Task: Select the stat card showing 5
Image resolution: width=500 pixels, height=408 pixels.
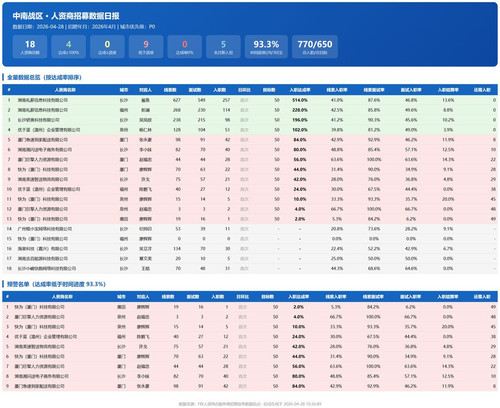Action: (x=223, y=47)
